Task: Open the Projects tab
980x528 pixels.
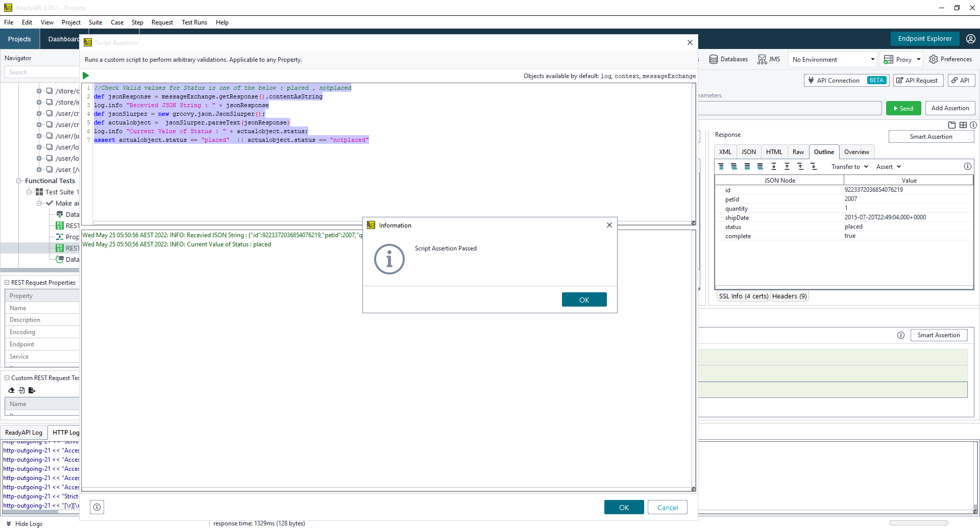Action: (x=19, y=39)
